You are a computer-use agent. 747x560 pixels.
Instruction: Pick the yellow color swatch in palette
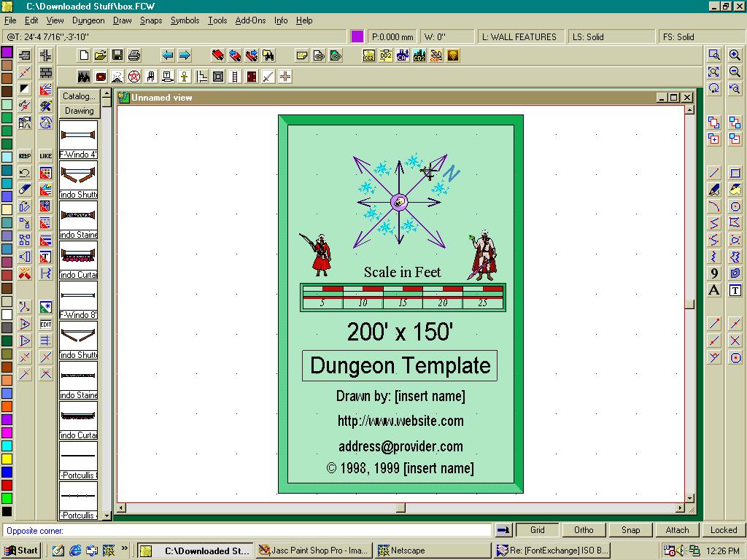point(7,459)
